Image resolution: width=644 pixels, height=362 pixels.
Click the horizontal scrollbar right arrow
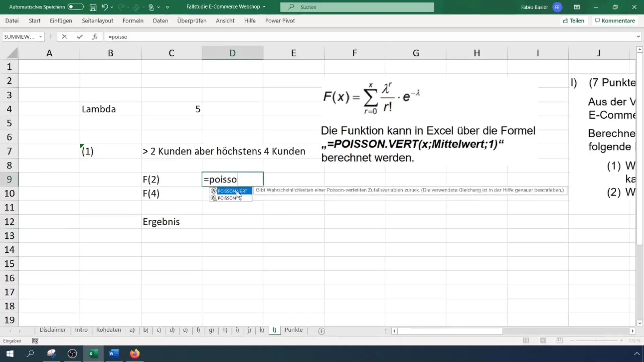[x=632, y=331]
